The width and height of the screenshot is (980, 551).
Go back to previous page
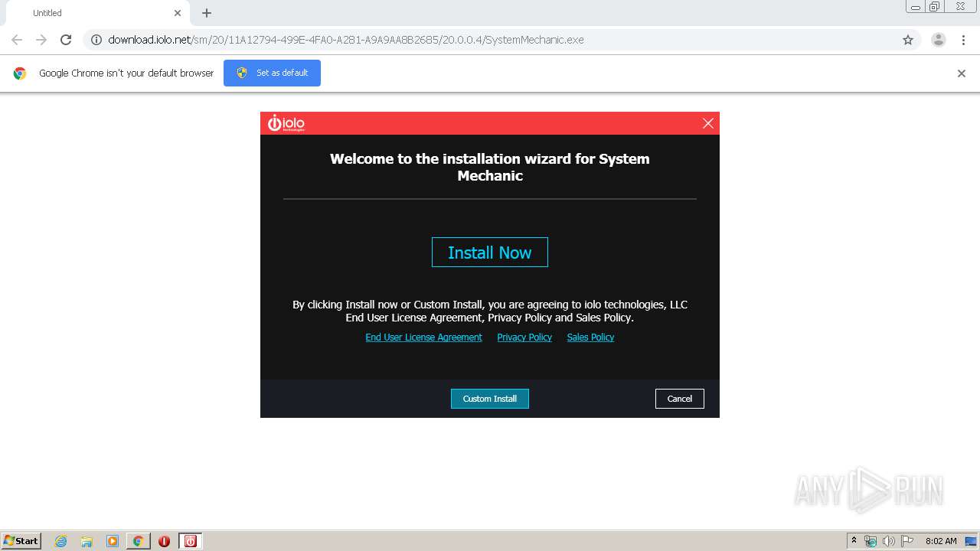point(17,40)
